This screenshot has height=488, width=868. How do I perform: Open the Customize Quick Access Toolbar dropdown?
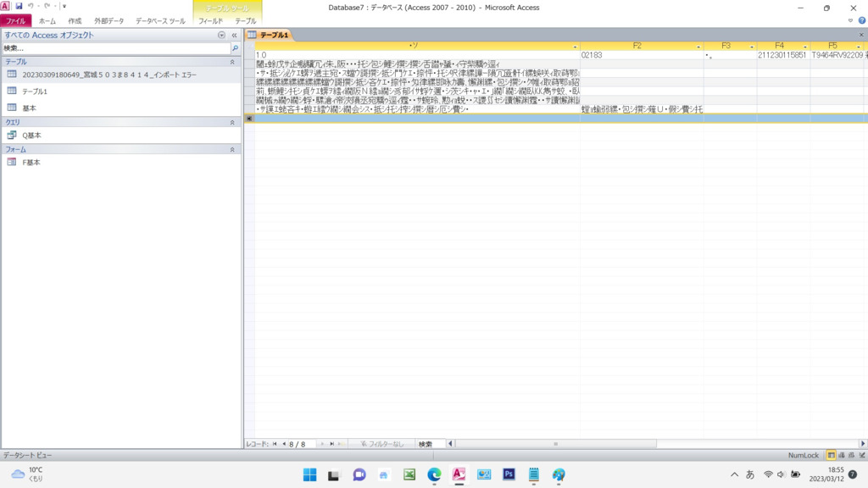tap(64, 6)
